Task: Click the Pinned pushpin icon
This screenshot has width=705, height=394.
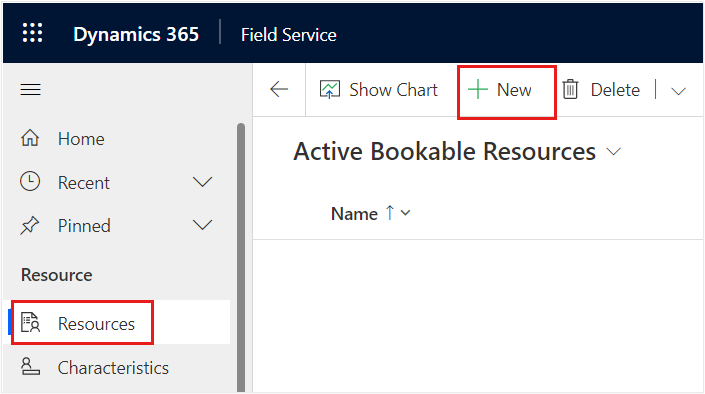Action: click(x=30, y=225)
